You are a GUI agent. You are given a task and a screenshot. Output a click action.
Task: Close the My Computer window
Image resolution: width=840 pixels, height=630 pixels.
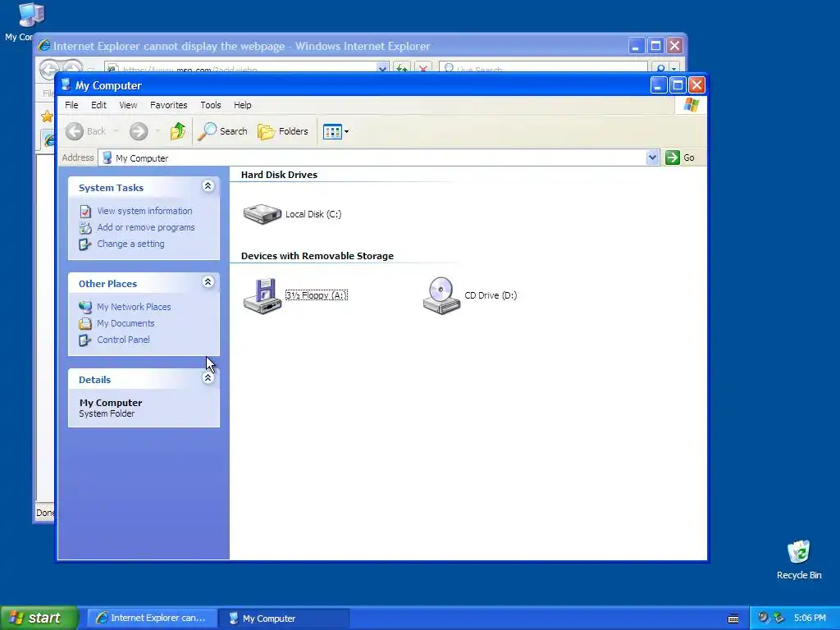coord(696,84)
